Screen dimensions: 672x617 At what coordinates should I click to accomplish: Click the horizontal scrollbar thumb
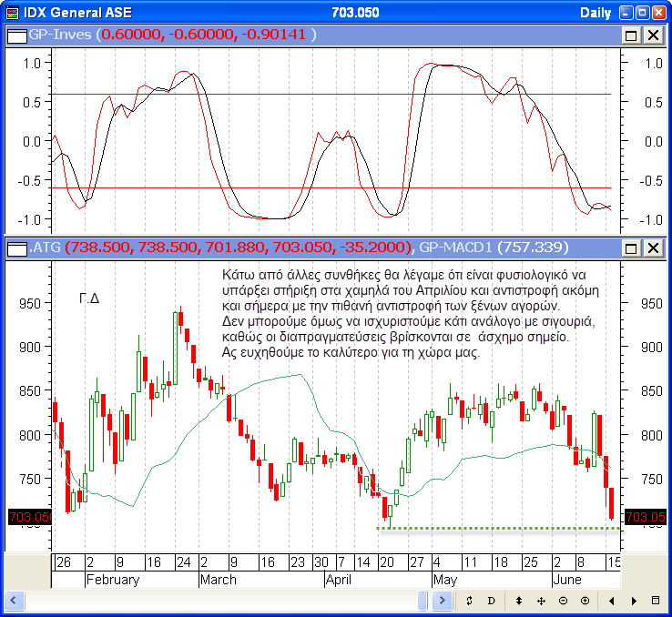pos(423,601)
